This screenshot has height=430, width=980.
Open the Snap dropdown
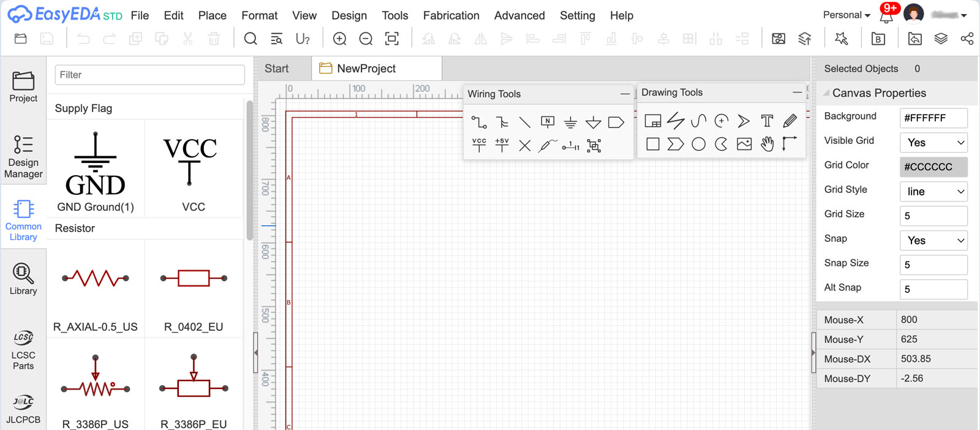933,241
